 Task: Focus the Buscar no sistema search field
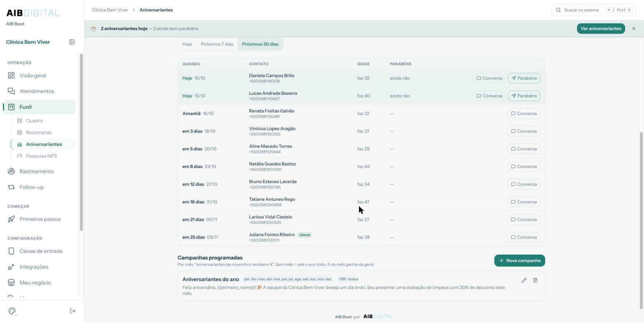[x=594, y=10]
